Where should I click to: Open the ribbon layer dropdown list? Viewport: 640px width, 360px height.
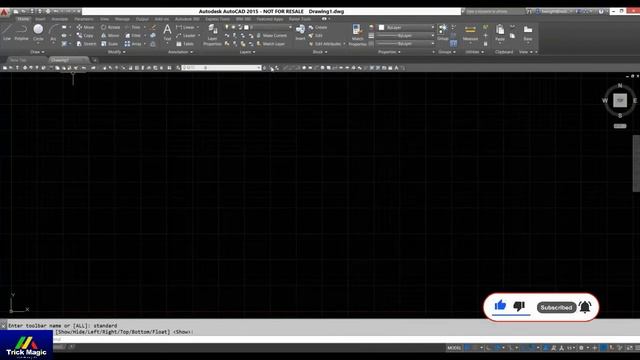point(290,27)
